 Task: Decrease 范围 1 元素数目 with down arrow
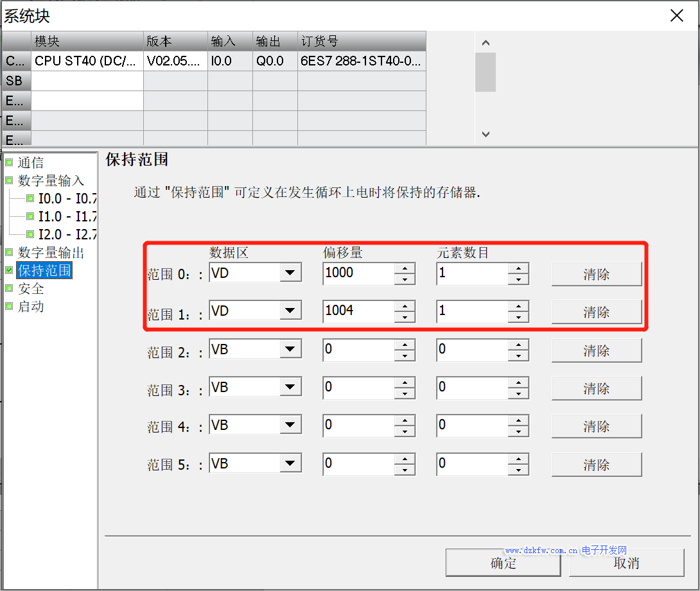pos(518,318)
